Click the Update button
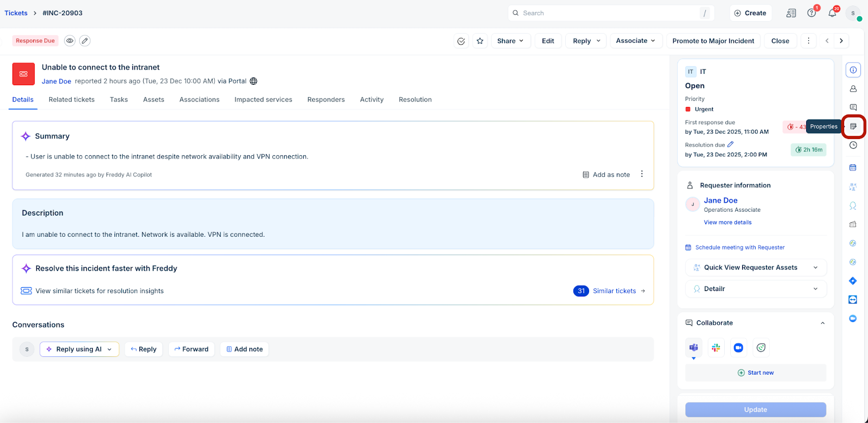 coord(756,409)
